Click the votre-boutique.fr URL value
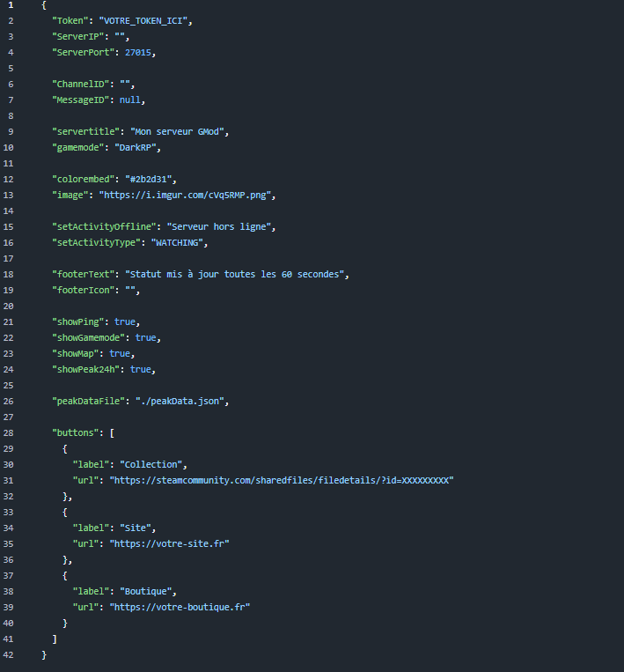 pos(180,607)
